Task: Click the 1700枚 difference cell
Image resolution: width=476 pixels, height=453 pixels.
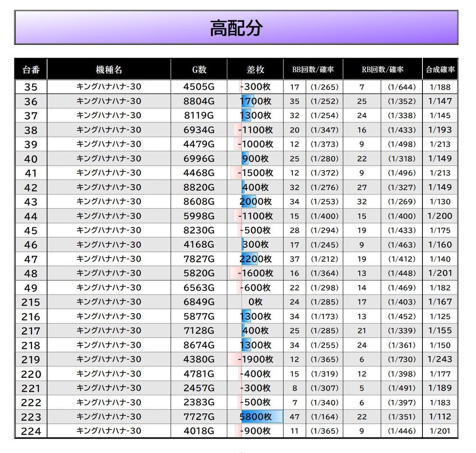Action: pyautogui.click(x=255, y=101)
